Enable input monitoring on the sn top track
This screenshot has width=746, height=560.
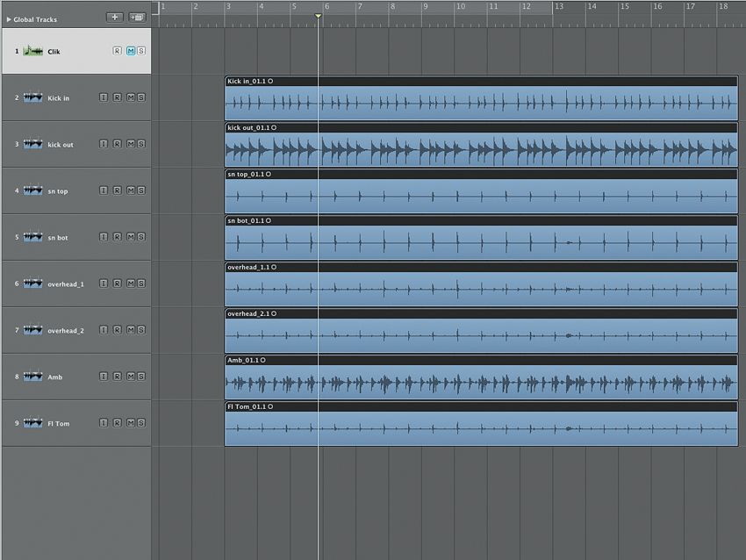pyautogui.click(x=104, y=190)
